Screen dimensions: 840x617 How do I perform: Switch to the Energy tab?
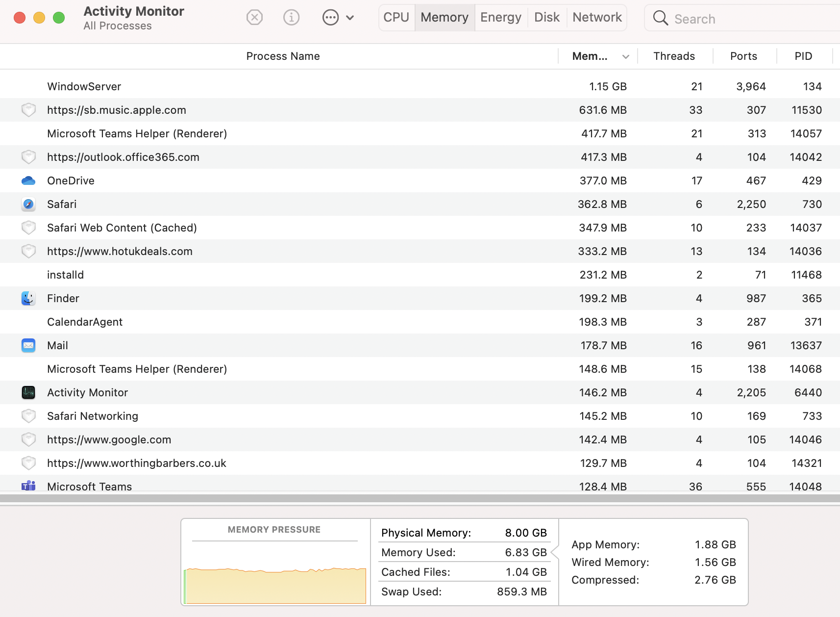[x=500, y=18]
